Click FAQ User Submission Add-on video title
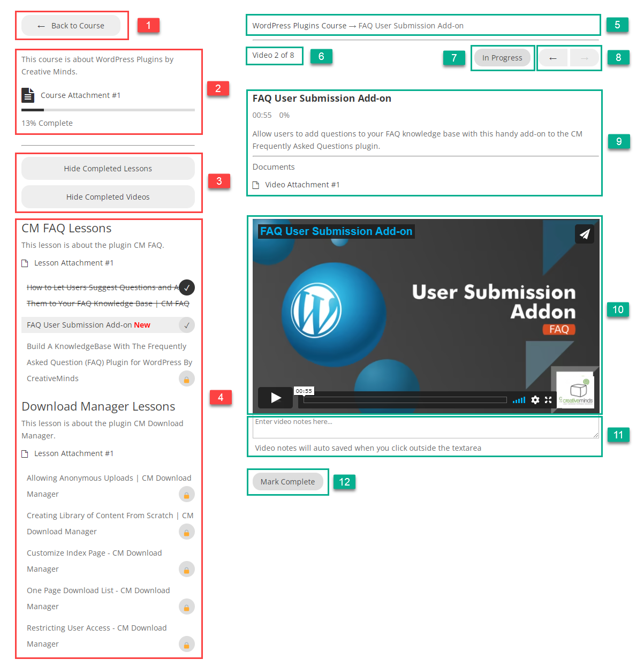Viewport: 644px width, 667px height. (x=336, y=231)
